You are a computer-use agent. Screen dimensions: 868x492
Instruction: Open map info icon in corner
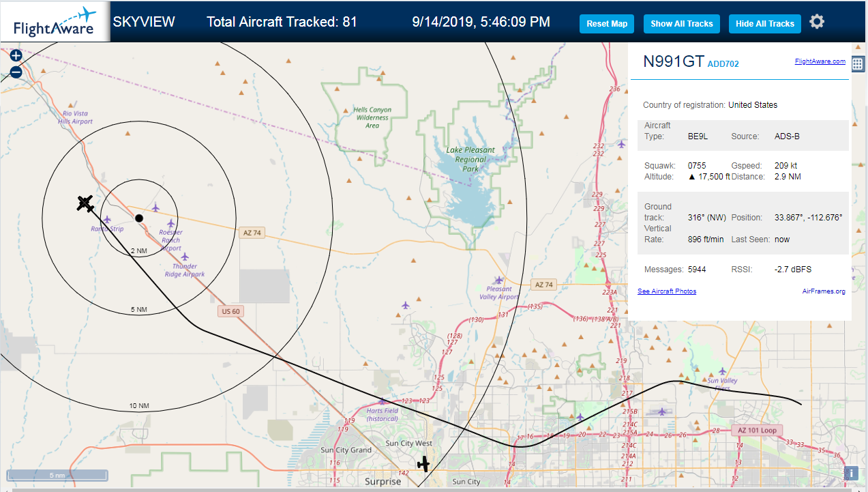[852, 472]
